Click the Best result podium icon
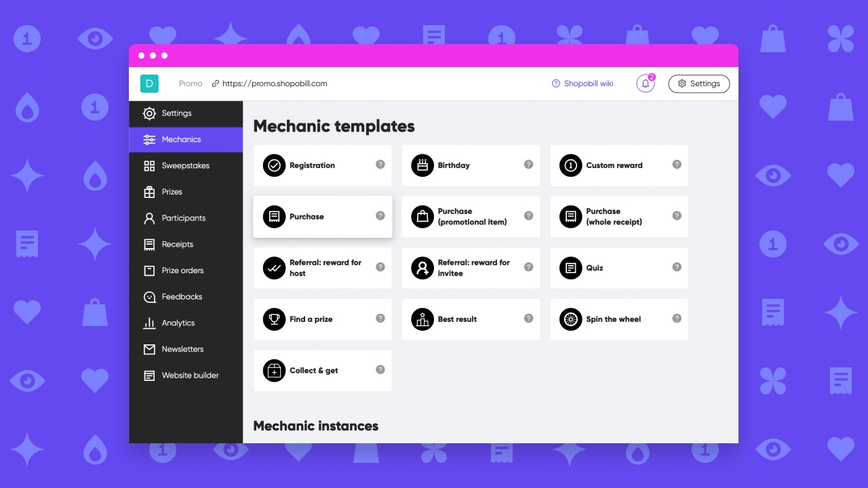 (x=422, y=319)
